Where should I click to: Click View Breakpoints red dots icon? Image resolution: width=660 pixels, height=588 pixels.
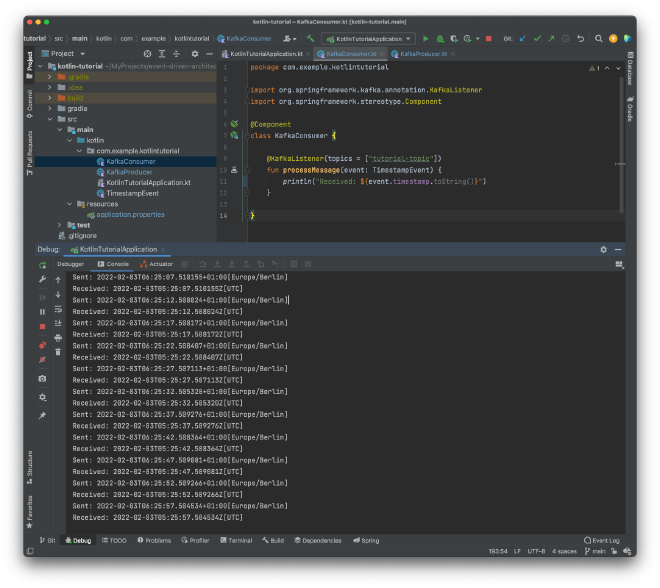[x=42, y=344]
